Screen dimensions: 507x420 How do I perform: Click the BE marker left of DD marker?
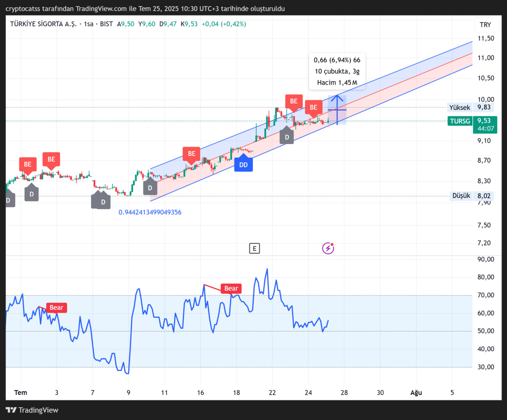(x=192, y=154)
